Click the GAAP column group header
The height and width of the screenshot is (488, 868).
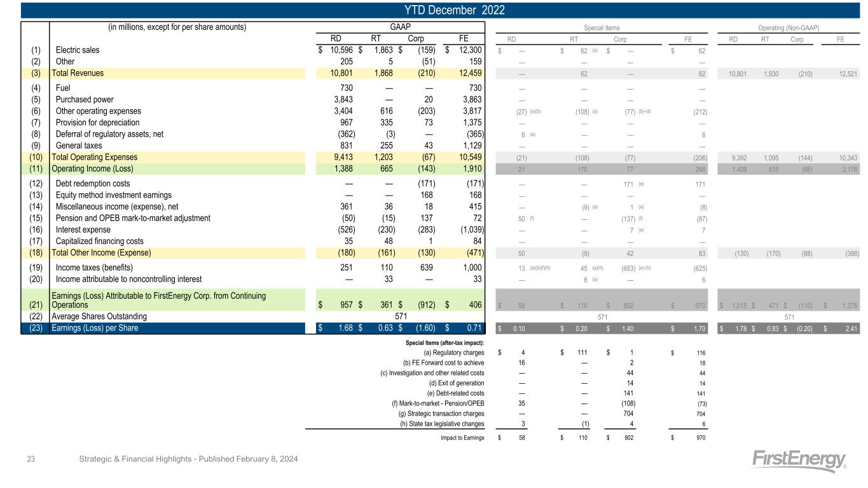400,27
